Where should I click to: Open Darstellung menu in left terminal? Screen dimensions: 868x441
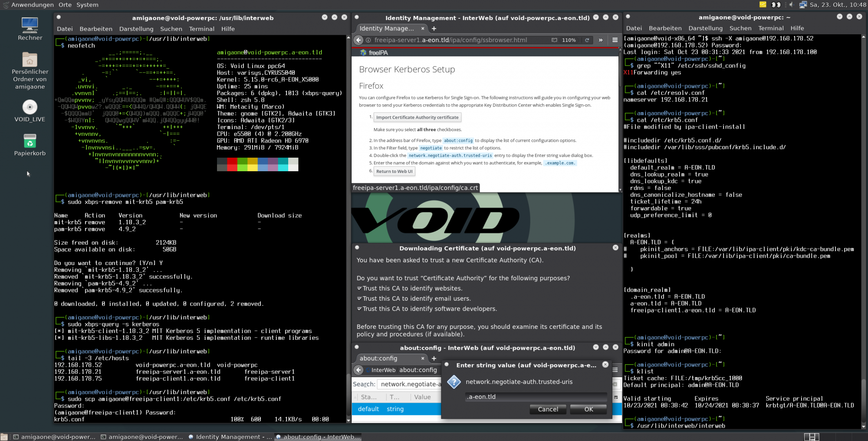(136, 29)
